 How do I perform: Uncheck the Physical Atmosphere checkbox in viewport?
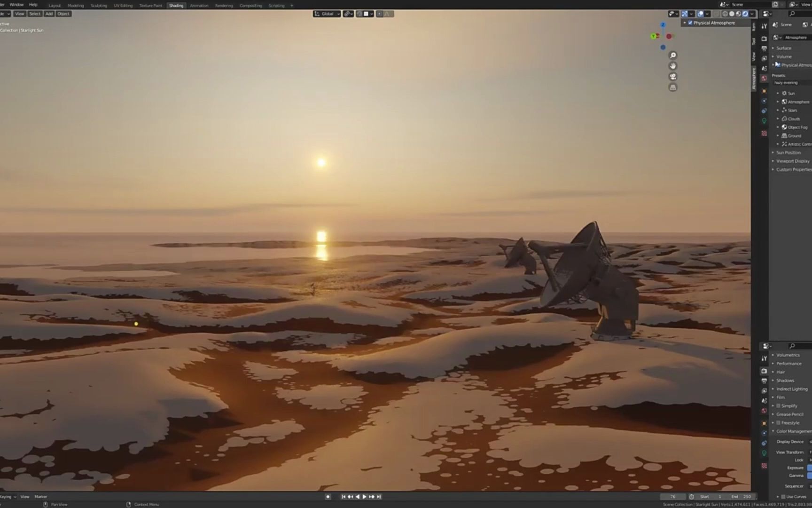pyautogui.click(x=690, y=23)
